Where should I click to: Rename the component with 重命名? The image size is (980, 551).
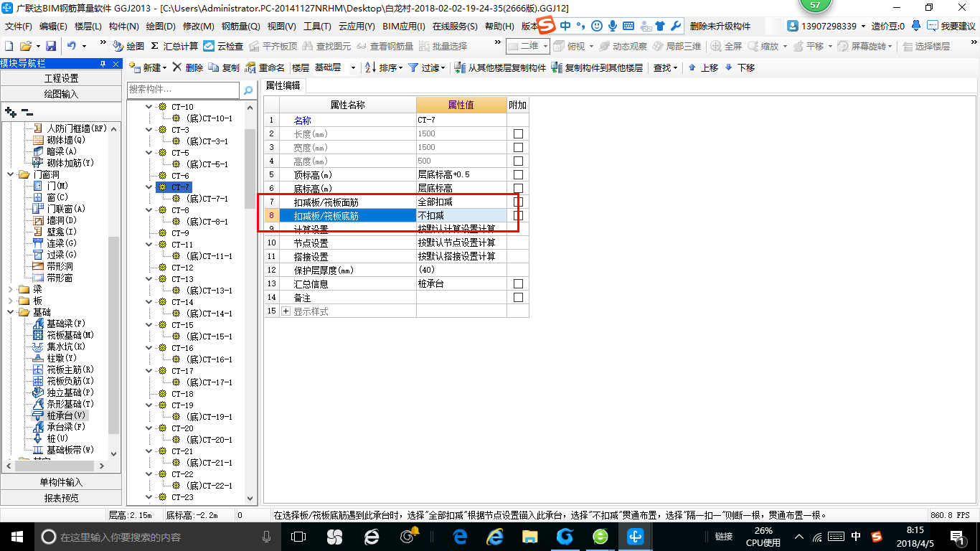click(x=265, y=67)
